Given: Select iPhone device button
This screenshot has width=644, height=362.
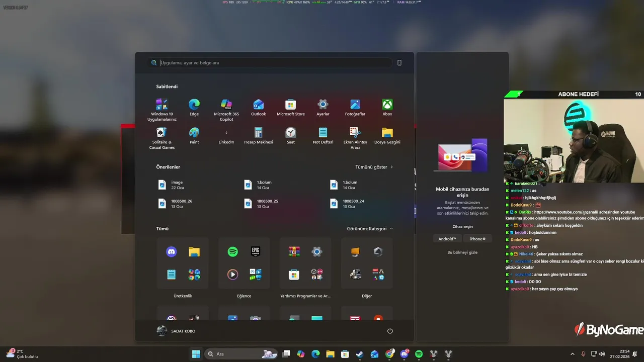Looking at the screenshot, I should coord(477,239).
